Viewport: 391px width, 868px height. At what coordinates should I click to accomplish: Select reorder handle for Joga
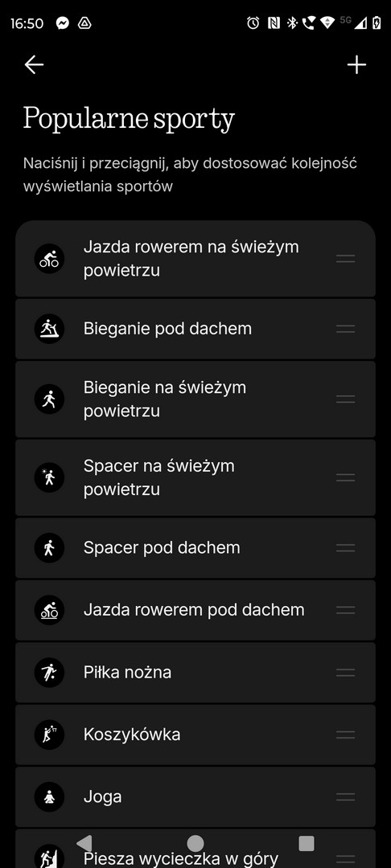point(346,797)
